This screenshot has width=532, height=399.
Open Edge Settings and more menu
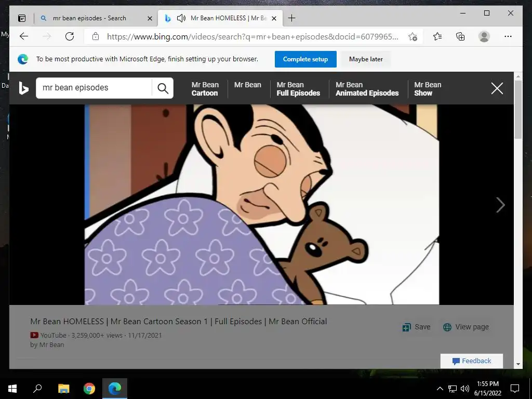[508, 36]
